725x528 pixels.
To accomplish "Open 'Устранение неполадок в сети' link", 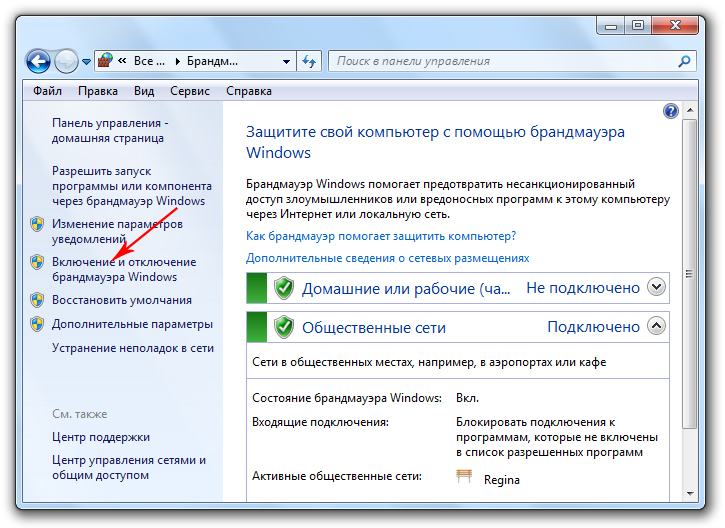I will pyautogui.click(x=133, y=348).
